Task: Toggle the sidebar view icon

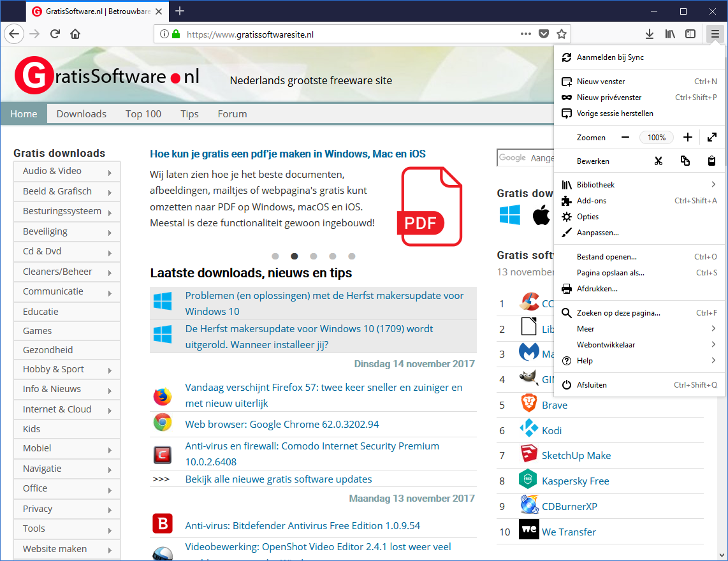Action: 690,34
